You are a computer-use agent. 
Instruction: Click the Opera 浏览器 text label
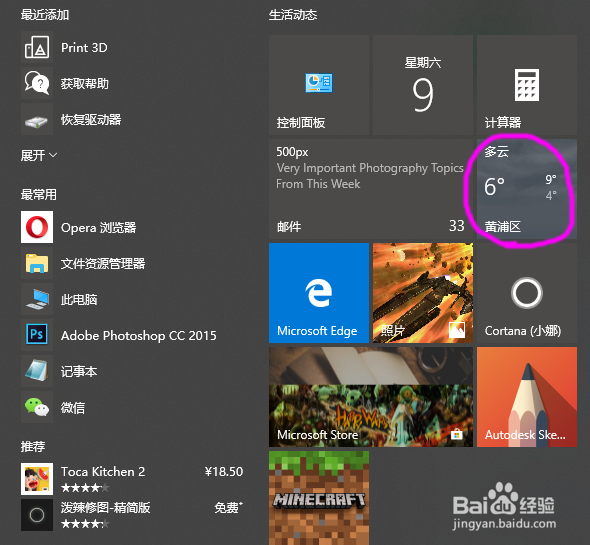[x=99, y=228]
